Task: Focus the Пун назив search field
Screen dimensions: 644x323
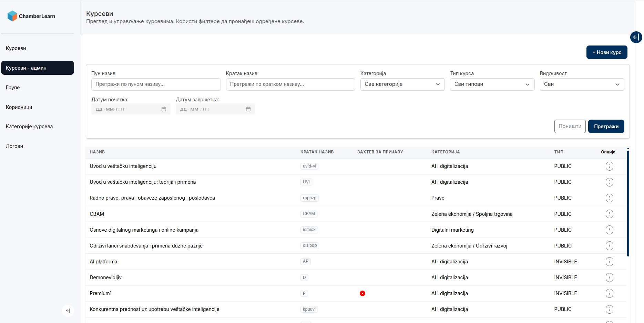Action: click(156, 84)
